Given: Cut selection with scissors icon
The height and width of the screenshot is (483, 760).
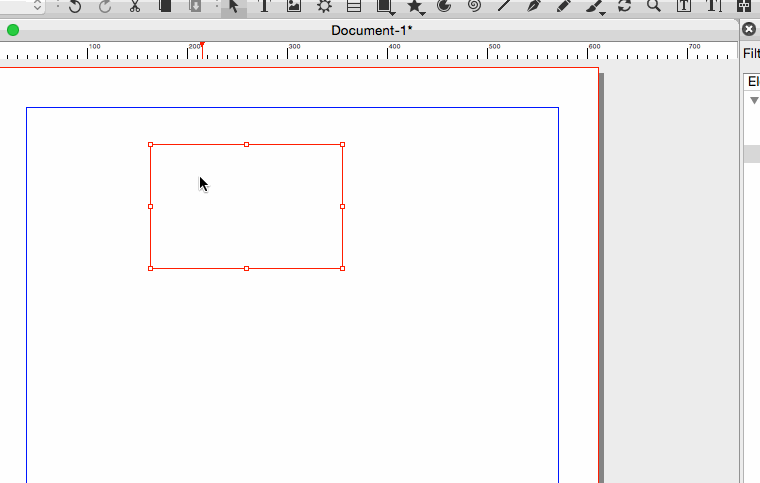Looking at the screenshot, I should point(135,6).
